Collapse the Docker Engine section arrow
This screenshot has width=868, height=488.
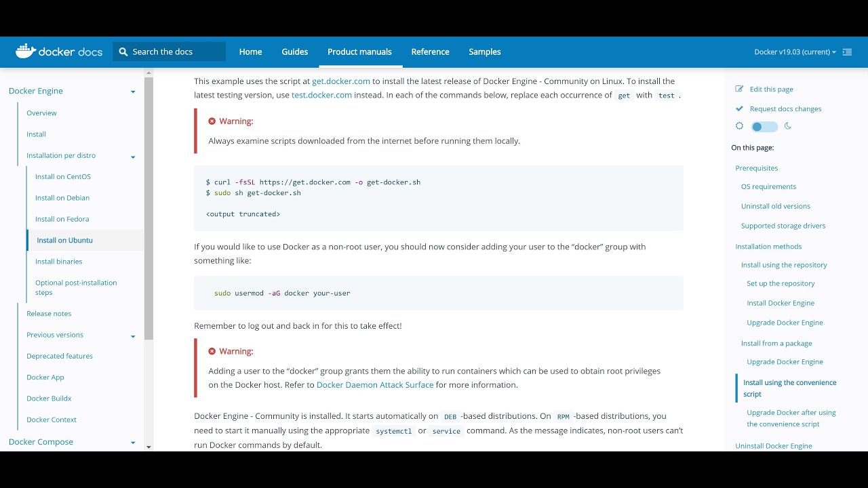[133, 91]
